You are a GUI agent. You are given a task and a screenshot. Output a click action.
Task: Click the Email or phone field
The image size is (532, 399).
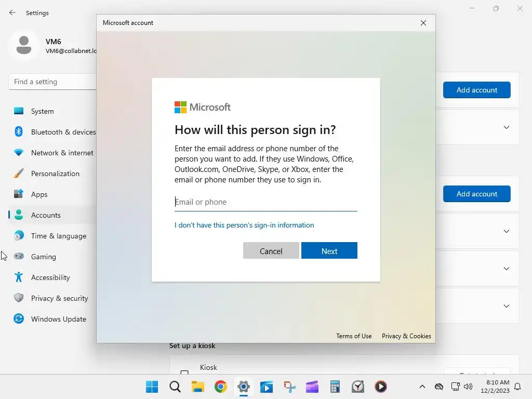coord(265,202)
